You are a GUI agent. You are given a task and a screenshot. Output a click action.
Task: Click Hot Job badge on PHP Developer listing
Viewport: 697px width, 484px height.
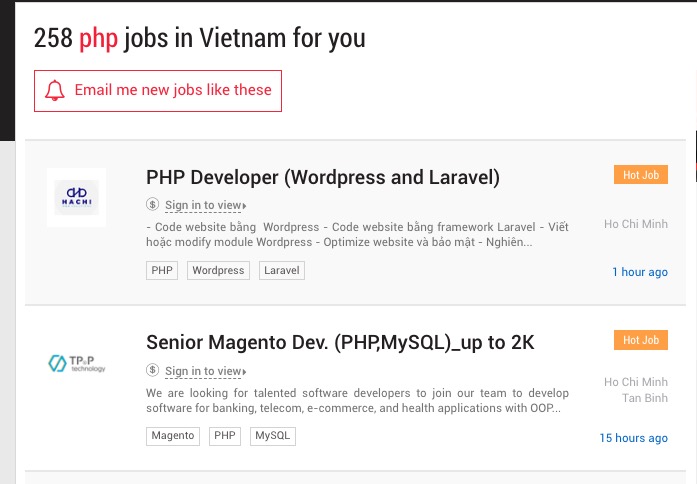(x=641, y=175)
